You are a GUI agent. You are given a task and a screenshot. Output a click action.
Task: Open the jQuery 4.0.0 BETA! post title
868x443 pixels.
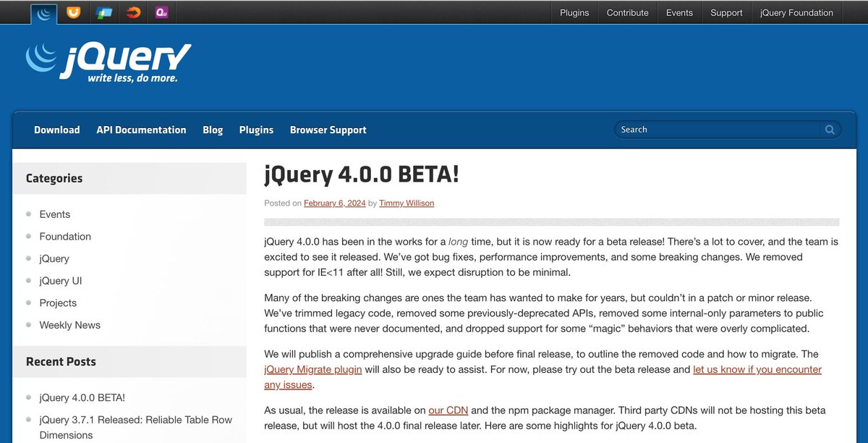[x=362, y=174]
